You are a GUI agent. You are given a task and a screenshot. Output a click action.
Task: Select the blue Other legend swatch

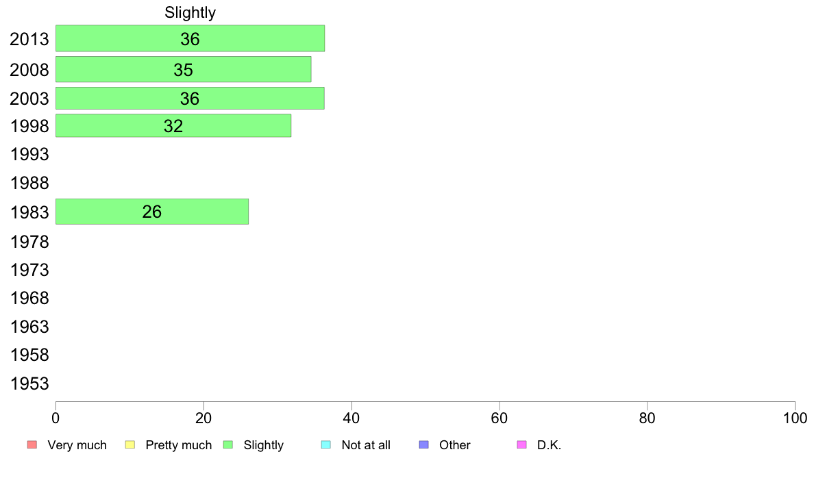423,445
